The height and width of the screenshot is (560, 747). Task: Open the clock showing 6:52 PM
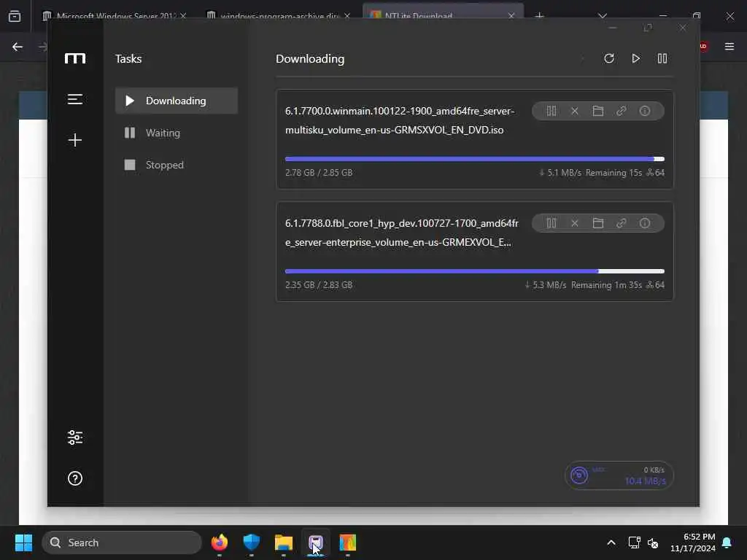(693, 542)
